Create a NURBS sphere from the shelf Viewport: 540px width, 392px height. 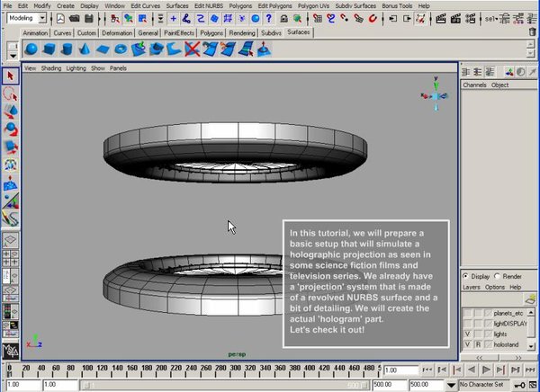pos(31,49)
